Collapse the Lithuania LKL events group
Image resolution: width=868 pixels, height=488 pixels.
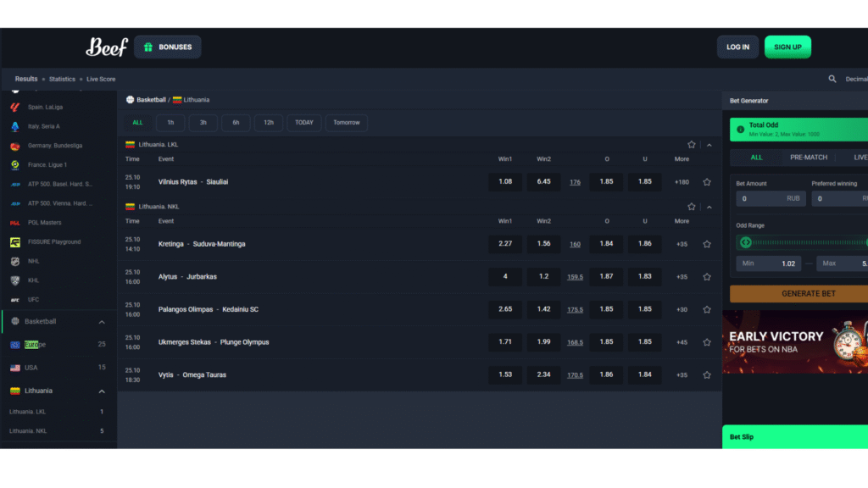[x=709, y=145]
